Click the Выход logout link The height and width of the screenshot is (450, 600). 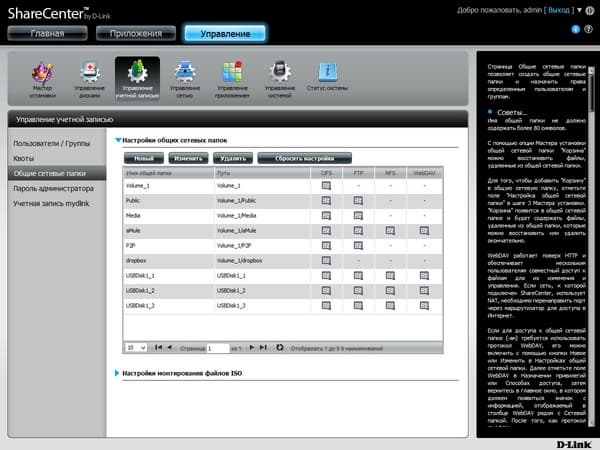click(x=559, y=10)
